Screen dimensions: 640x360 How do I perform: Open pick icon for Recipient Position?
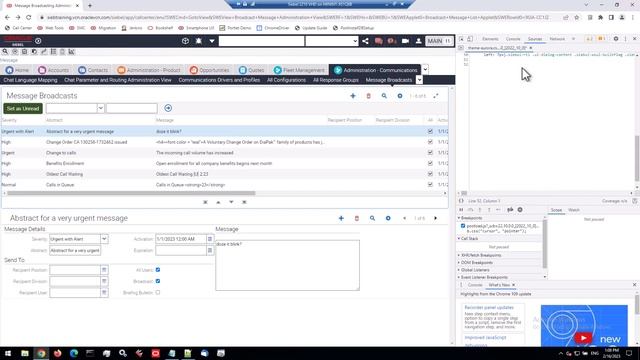pyautogui.click(x=104, y=270)
